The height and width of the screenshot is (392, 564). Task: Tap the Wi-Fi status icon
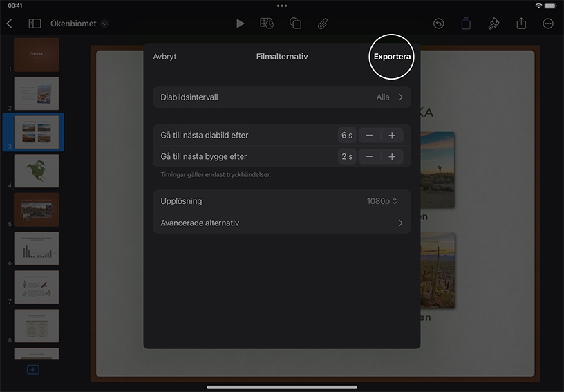[538, 6]
